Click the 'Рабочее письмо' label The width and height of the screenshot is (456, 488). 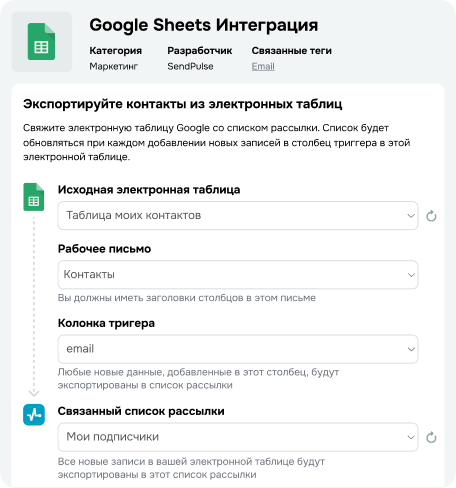pyautogui.click(x=104, y=249)
